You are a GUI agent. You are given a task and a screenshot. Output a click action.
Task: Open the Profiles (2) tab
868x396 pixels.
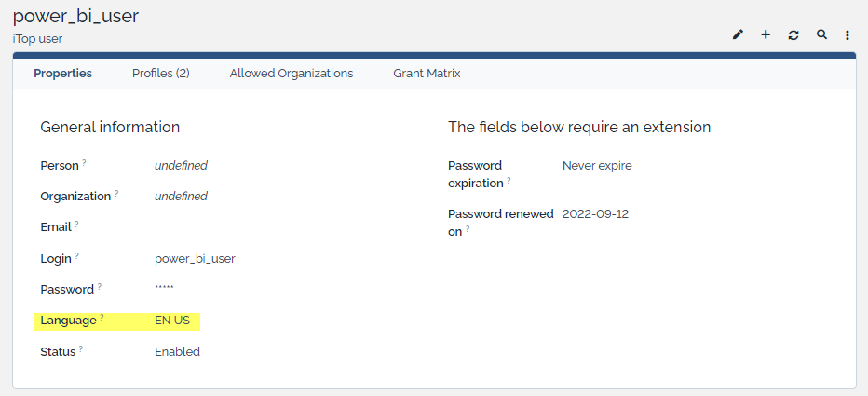pos(161,74)
